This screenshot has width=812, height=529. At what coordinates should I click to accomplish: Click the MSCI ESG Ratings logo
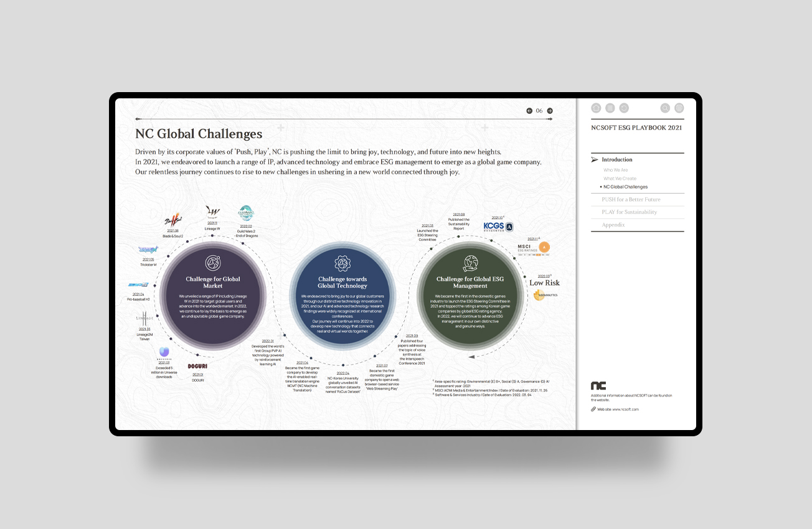[x=534, y=248]
